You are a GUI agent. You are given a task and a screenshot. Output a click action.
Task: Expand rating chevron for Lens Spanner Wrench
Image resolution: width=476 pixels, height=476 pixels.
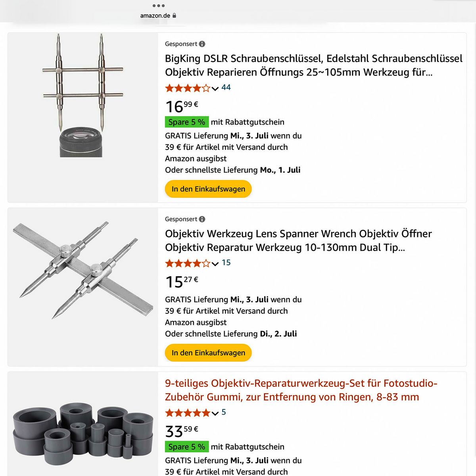pos(215,263)
